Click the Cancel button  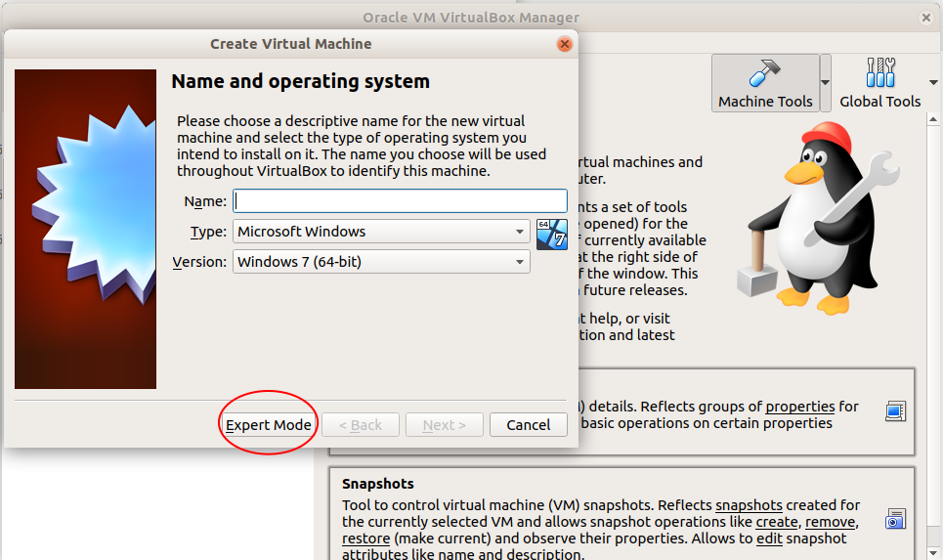(x=528, y=425)
